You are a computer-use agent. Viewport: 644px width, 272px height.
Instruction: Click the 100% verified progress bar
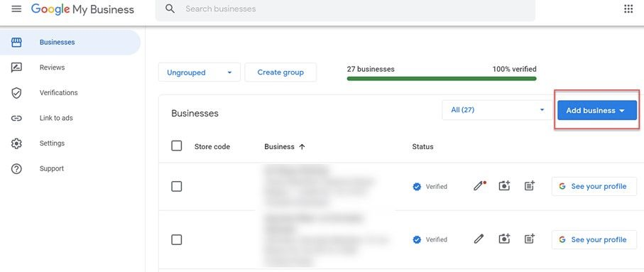442,79
